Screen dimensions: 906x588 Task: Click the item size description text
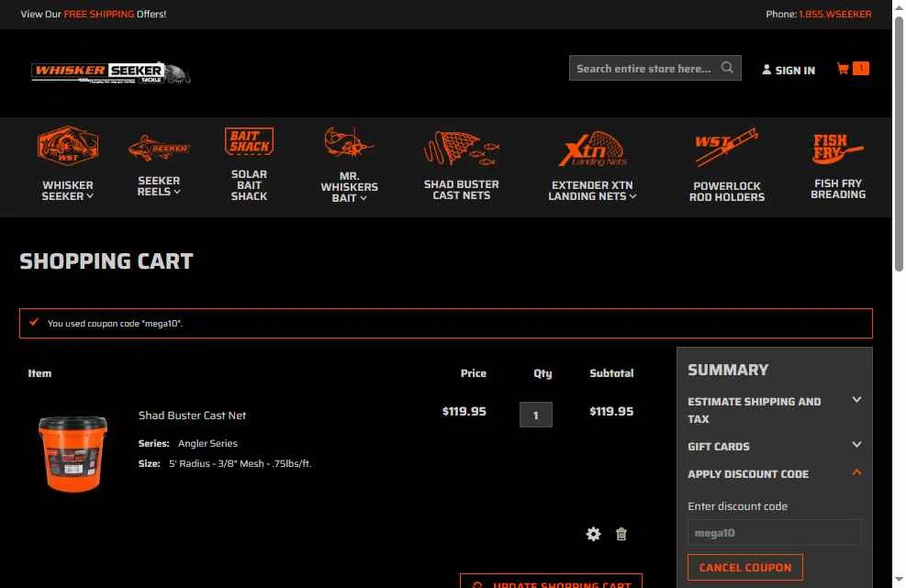pos(240,463)
